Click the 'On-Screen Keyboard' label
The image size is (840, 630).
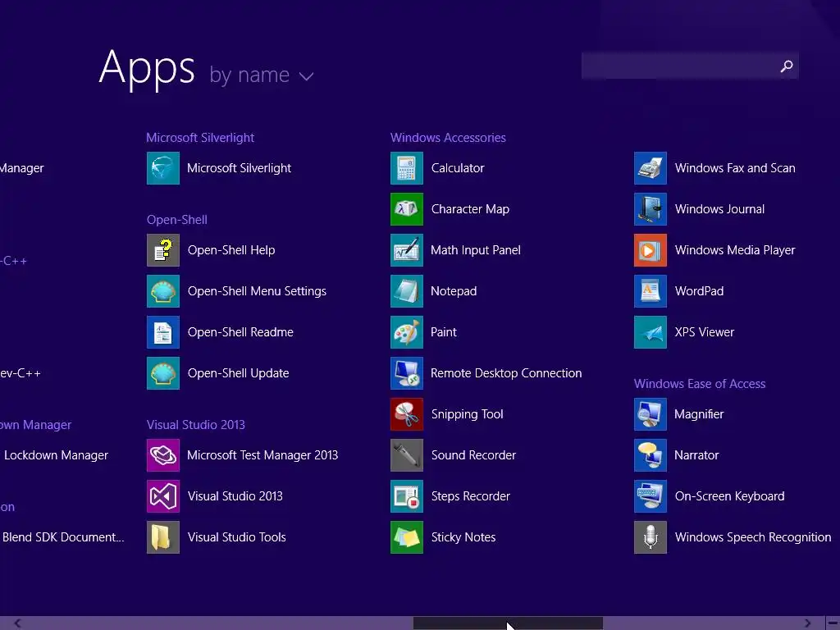pos(729,496)
